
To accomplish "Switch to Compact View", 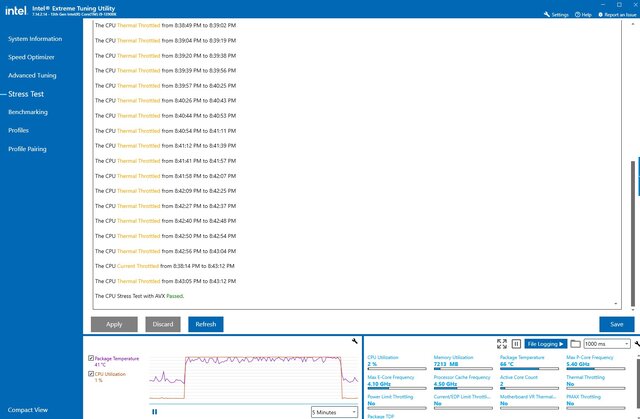I will (28, 410).
